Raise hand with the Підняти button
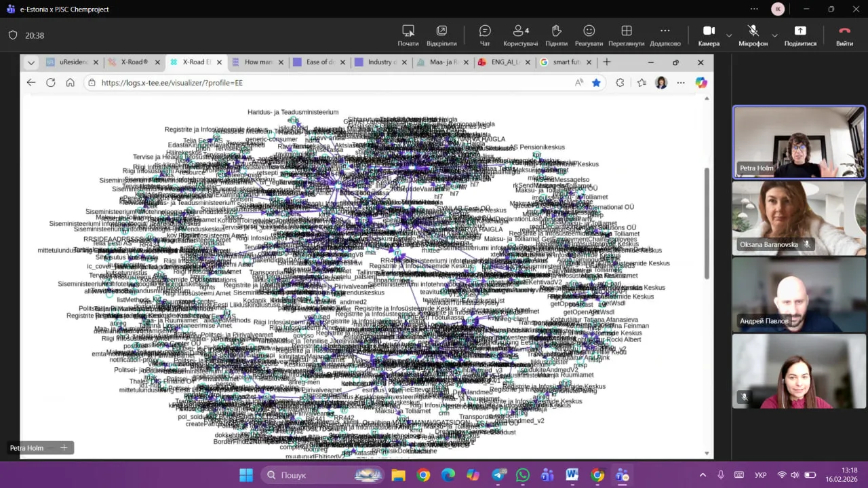 click(x=556, y=35)
